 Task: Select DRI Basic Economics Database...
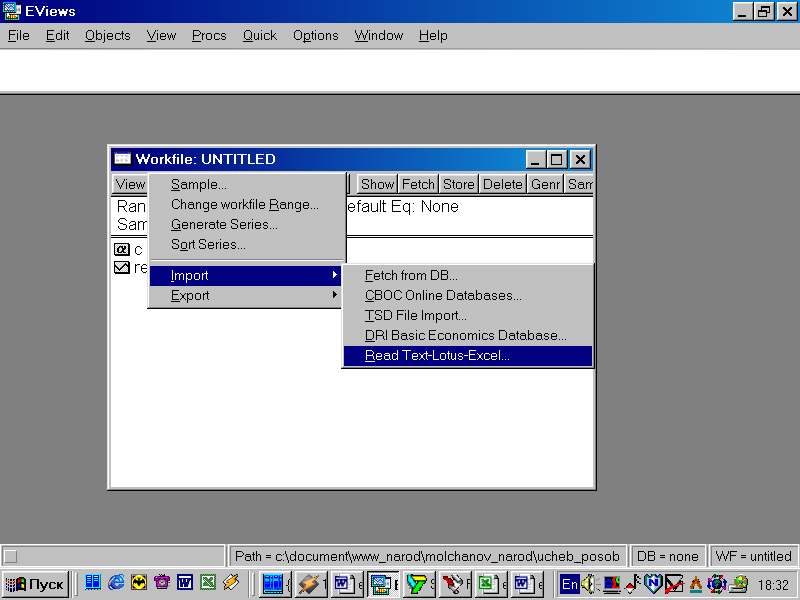point(468,335)
